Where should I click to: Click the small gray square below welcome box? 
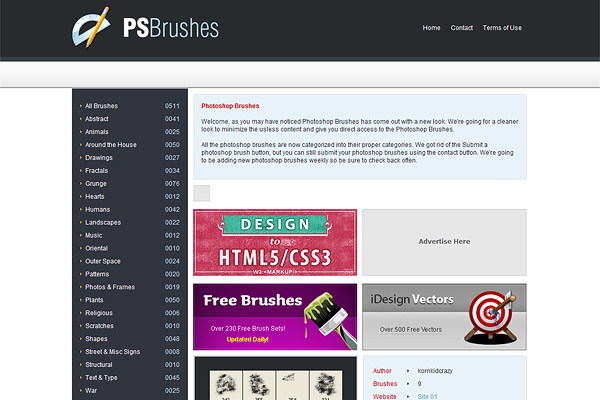pyautogui.click(x=202, y=193)
